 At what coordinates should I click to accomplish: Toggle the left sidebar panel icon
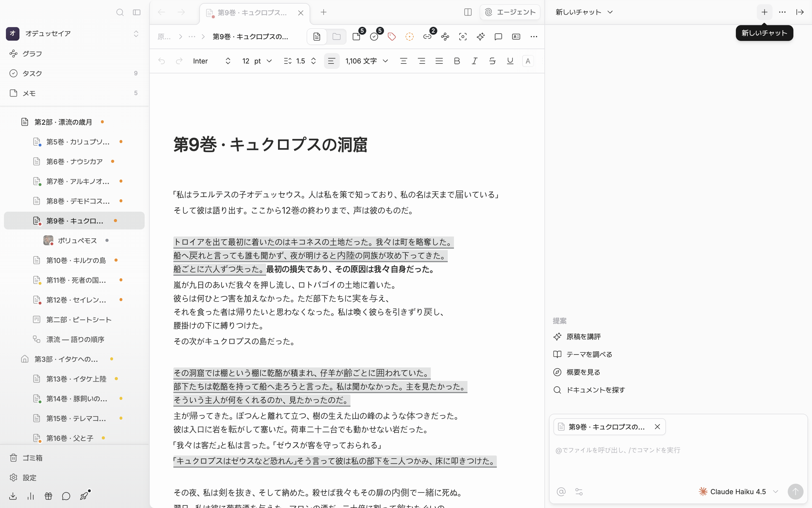point(136,12)
